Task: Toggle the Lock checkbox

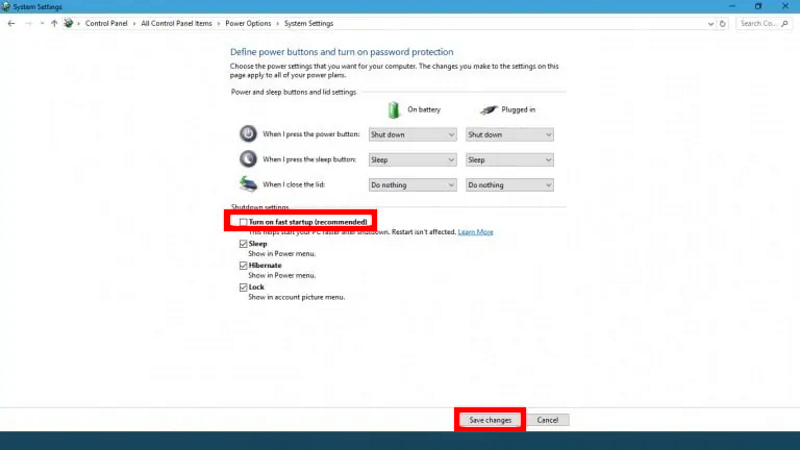Action: click(243, 287)
